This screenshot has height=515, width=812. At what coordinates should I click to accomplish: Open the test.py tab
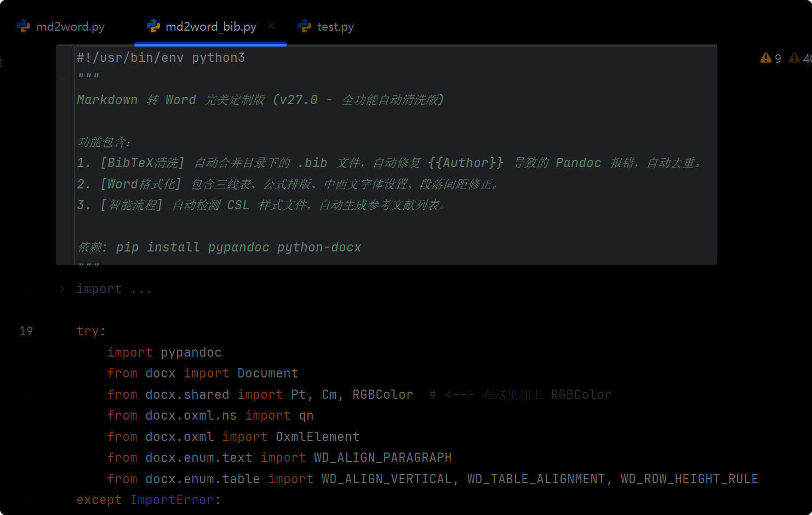pos(335,27)
